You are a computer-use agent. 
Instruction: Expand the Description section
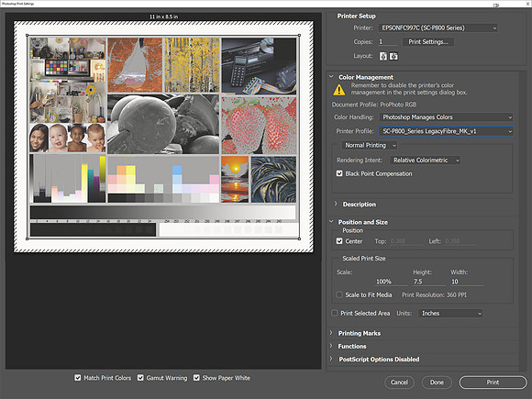(359, 205)
